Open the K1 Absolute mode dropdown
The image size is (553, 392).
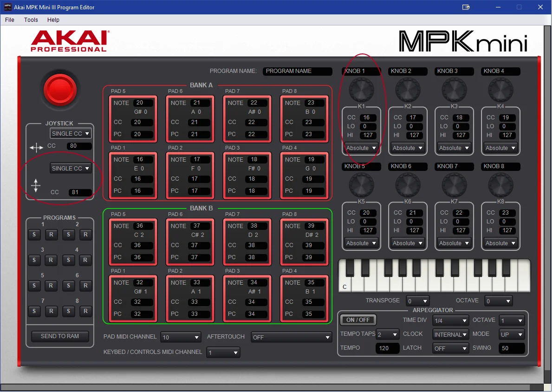tap(361, 148)
